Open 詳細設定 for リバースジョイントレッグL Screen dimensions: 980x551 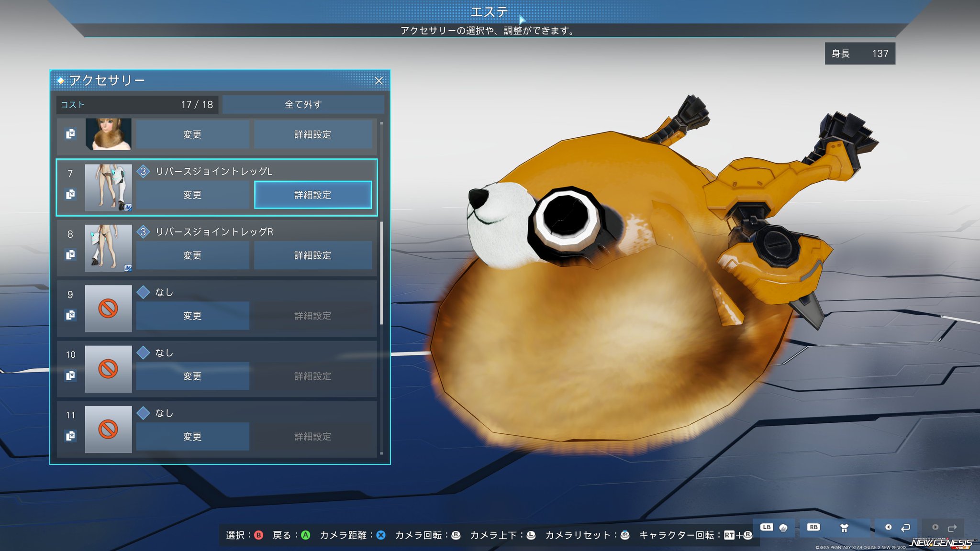pos(313,195)
